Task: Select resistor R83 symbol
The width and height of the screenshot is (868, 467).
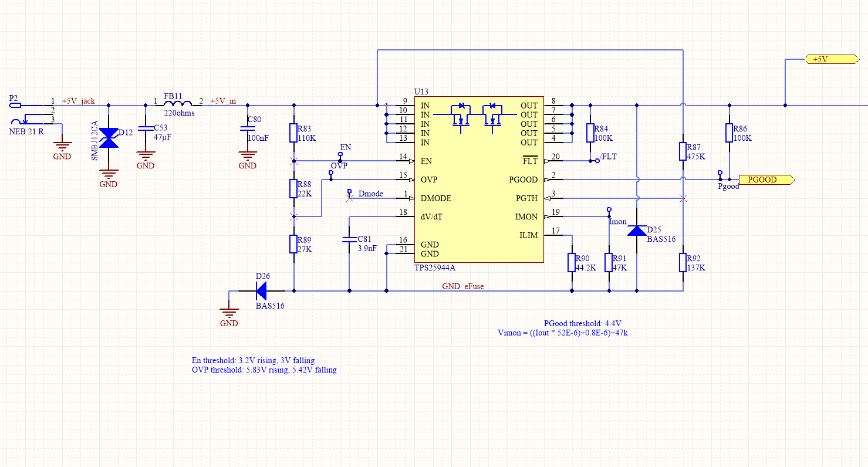Action: (294, 133)
